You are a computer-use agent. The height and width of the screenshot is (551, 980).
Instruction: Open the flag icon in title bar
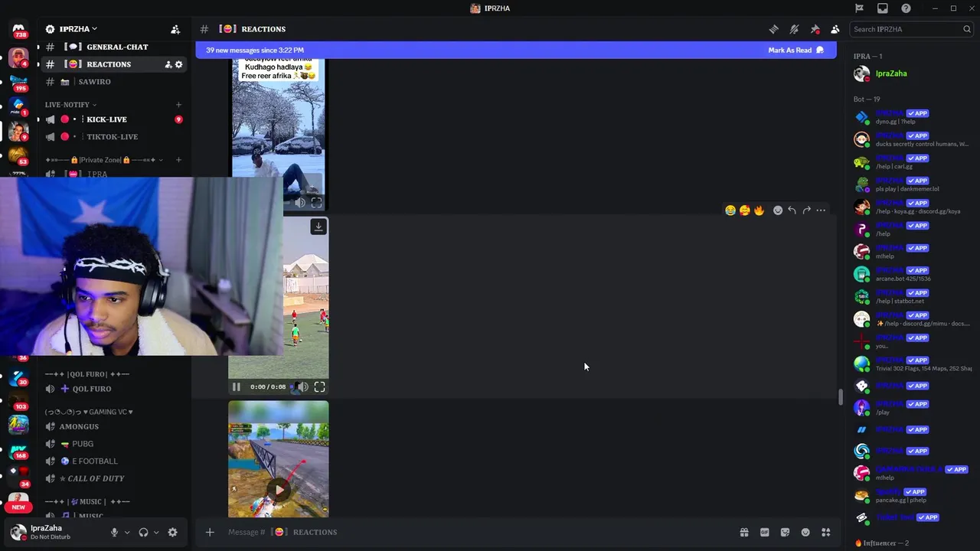coord(859,8)
